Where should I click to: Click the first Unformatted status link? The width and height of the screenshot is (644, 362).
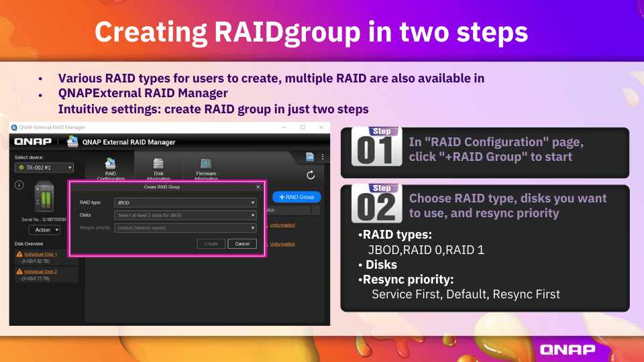(282, 225)
